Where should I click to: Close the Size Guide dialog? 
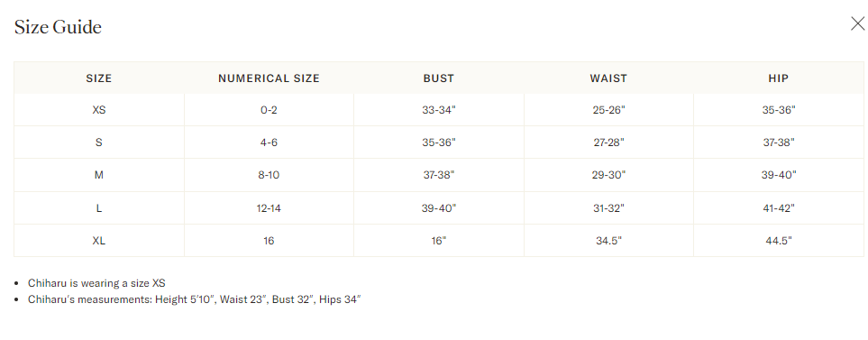857,23
